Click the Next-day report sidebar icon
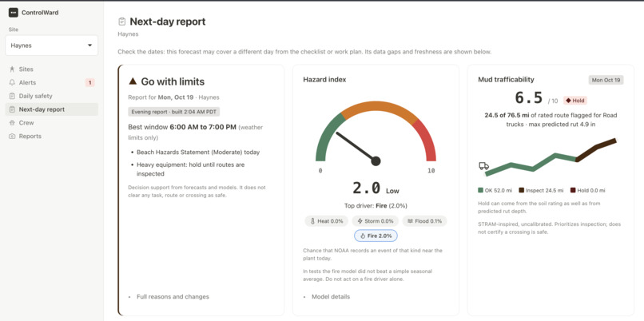This screenshot has width=644, height=321. pyautogui.click(x=12, y=109)
